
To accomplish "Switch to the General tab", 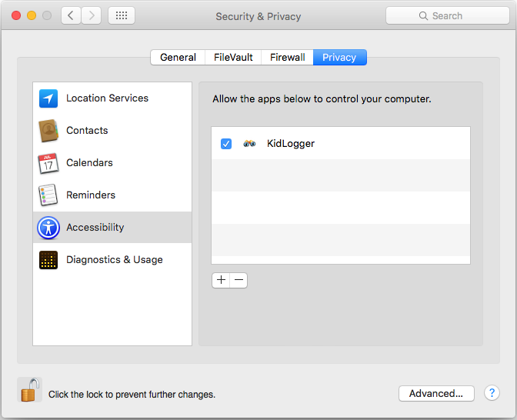I will tap(178, 58).
